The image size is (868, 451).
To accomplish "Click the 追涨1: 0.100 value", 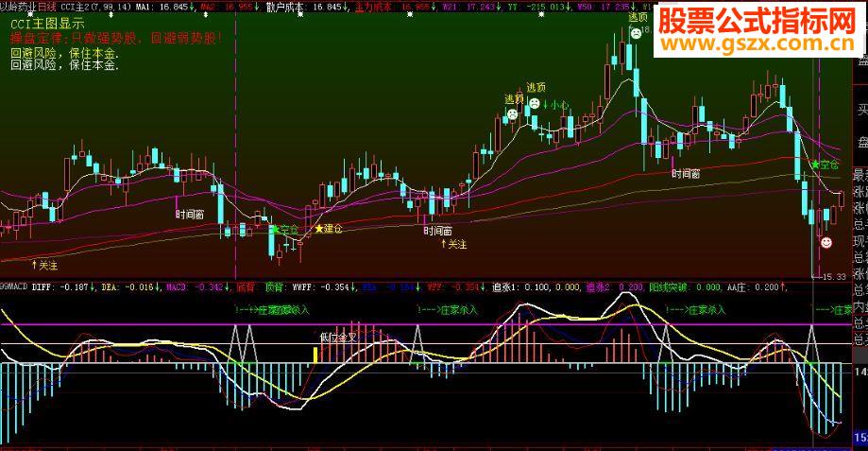I will point(521,287).
